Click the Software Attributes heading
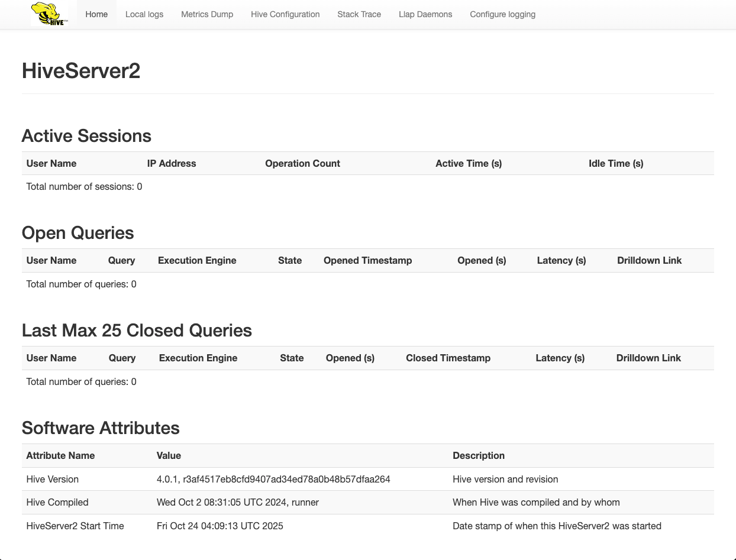Image resolution: width=736 pixels, height=560 pixels. pos(101,428)
